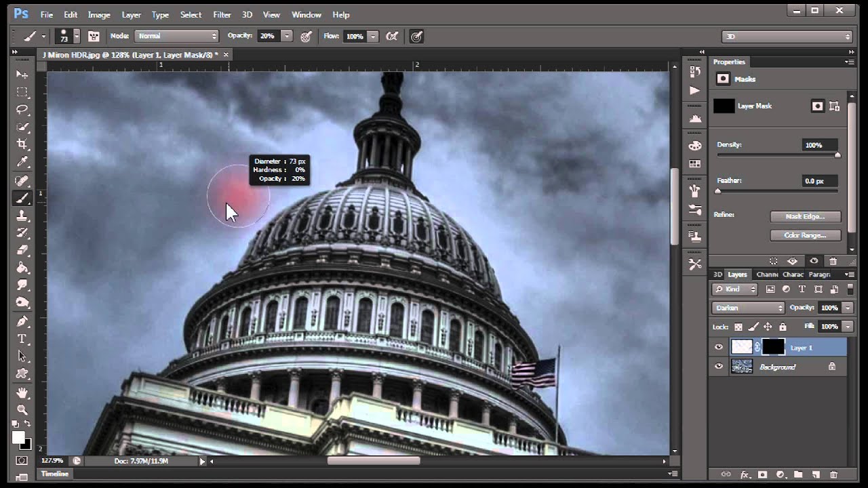The width and height of the screenshot is (868, 488).
Task: Toggle lock transparent pixels
Action: 738,327
